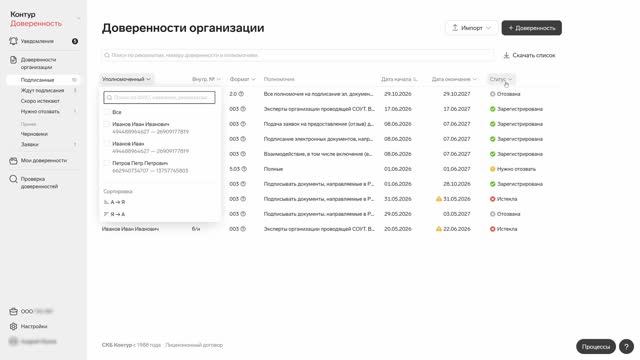Open the bottom row Иванов Иван Иванович
The image size is (640, 360).
click(x=131, y=229)
